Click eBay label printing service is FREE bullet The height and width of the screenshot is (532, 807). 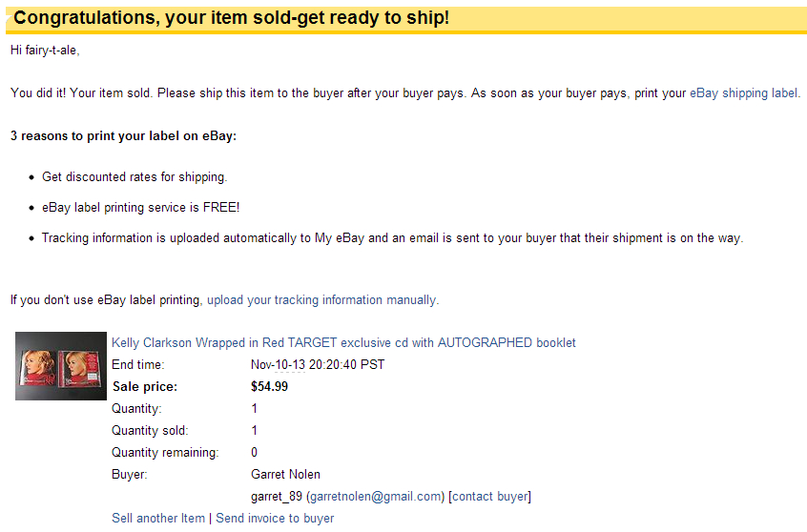(x=140, y=207)
